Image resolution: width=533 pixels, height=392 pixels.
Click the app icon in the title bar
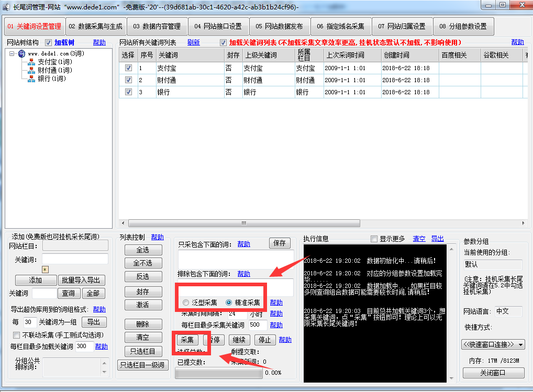click(7, 7)
